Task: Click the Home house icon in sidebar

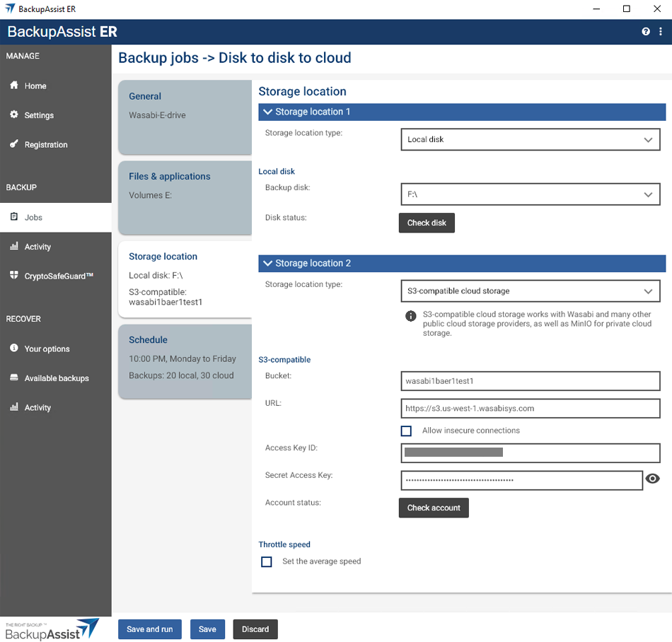Action: (14, 86)
